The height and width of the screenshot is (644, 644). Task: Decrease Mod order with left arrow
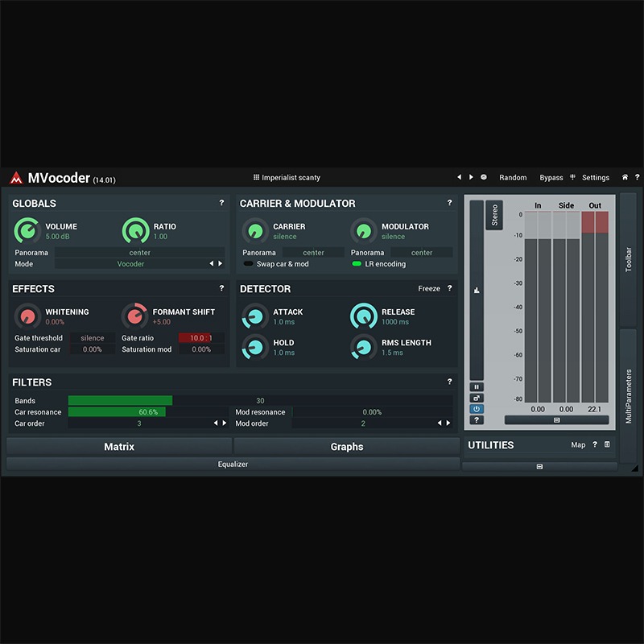(440, 423)
